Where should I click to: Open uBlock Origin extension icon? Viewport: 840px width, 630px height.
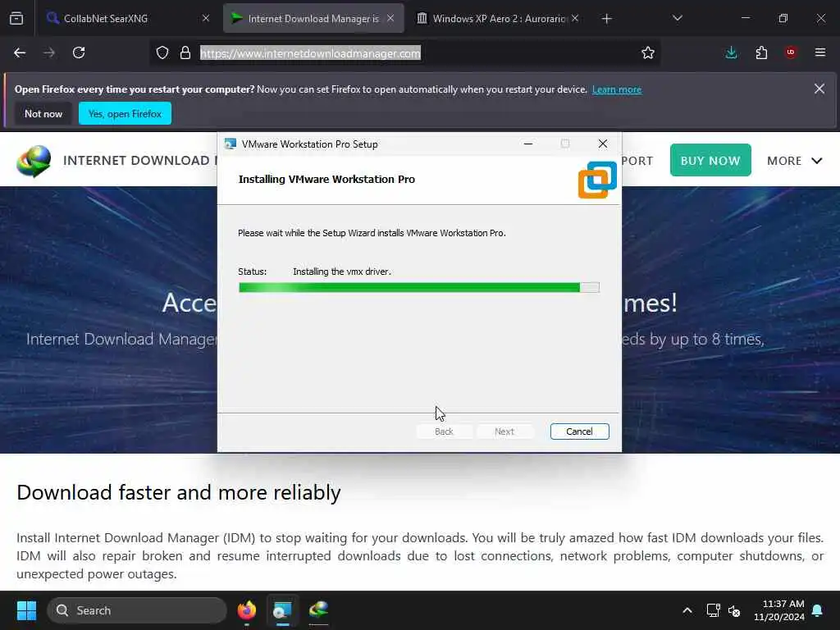[791, 52]
